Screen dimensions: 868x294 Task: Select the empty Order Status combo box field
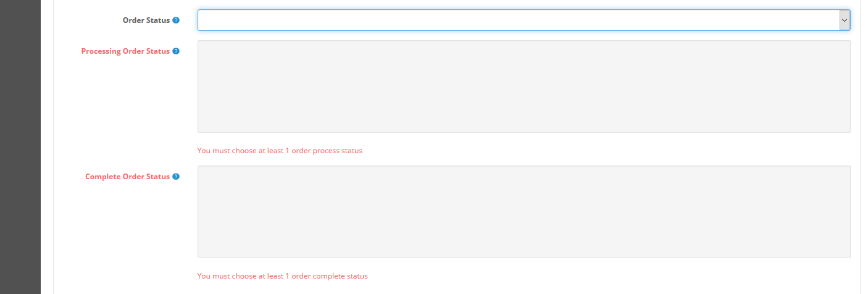tap(524, 20)
